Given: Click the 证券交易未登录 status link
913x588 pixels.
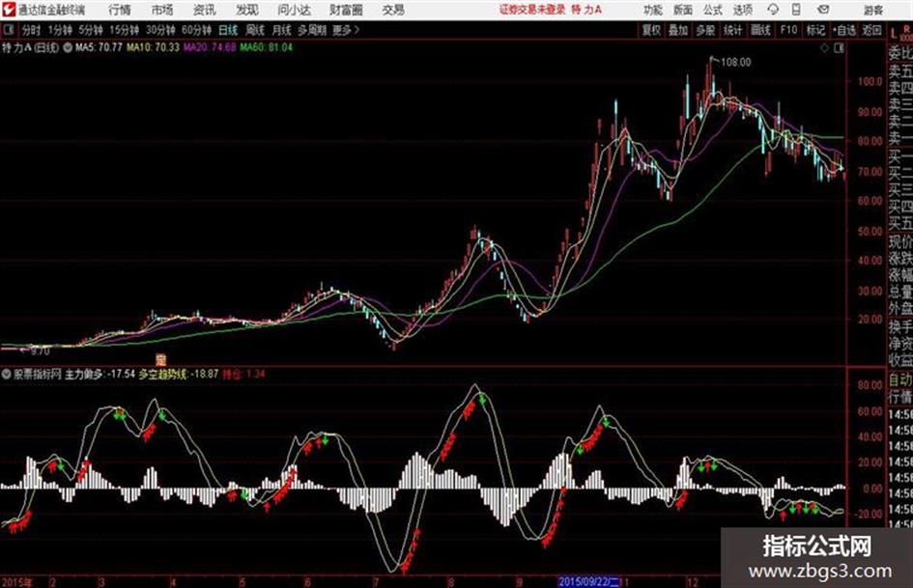Looking at the screenshot, I should [x=532, y=10].
